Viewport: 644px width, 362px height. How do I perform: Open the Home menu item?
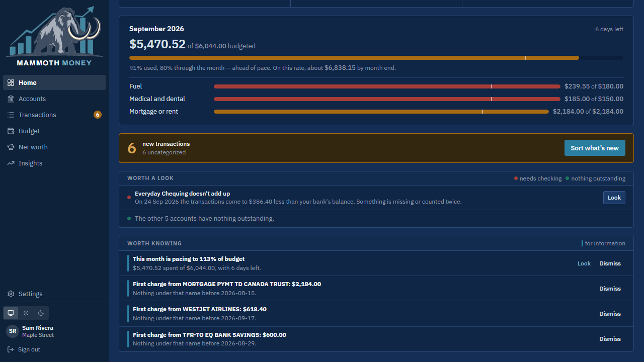coord(54,82)
